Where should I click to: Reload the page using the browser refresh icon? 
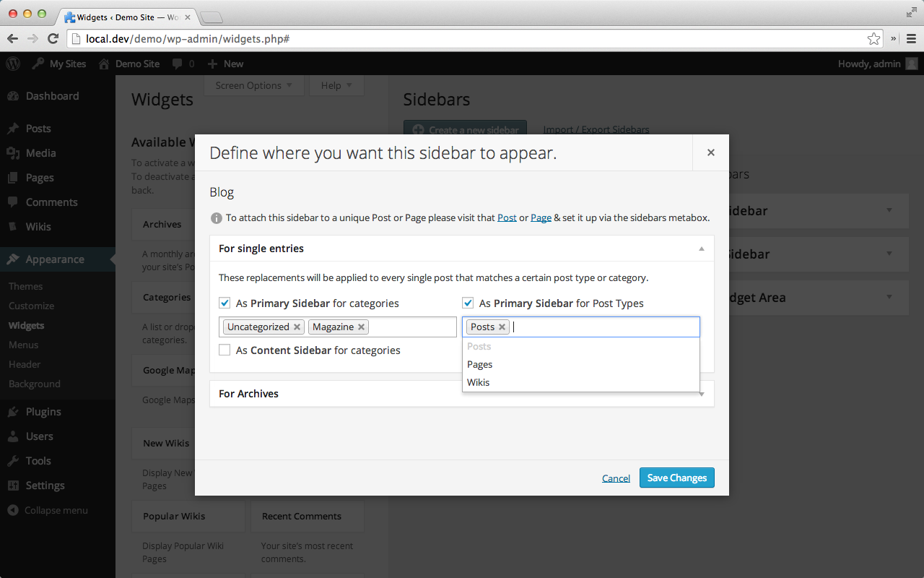(x=53, y=39)
